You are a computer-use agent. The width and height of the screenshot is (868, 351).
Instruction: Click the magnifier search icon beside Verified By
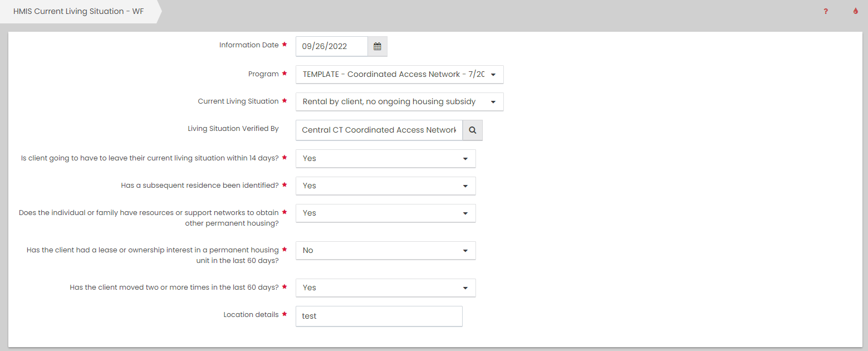tap(472, 130)
